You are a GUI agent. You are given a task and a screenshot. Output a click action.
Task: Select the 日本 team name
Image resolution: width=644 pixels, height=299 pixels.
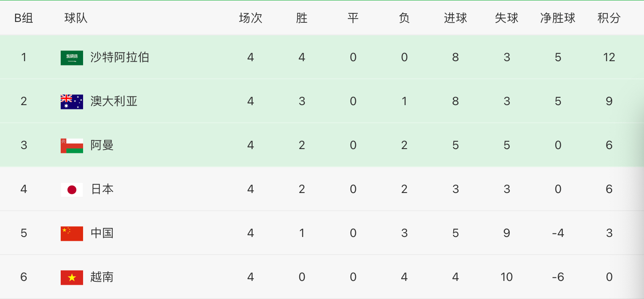[x=102, y=189]
